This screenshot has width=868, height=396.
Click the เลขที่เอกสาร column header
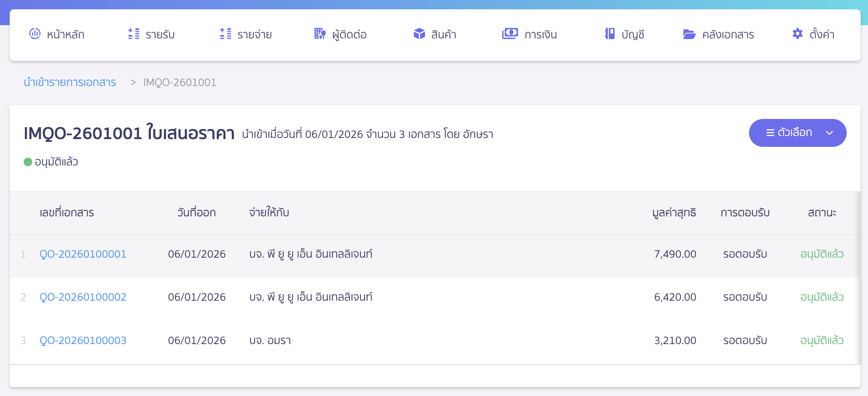click(x=67, y=212)
